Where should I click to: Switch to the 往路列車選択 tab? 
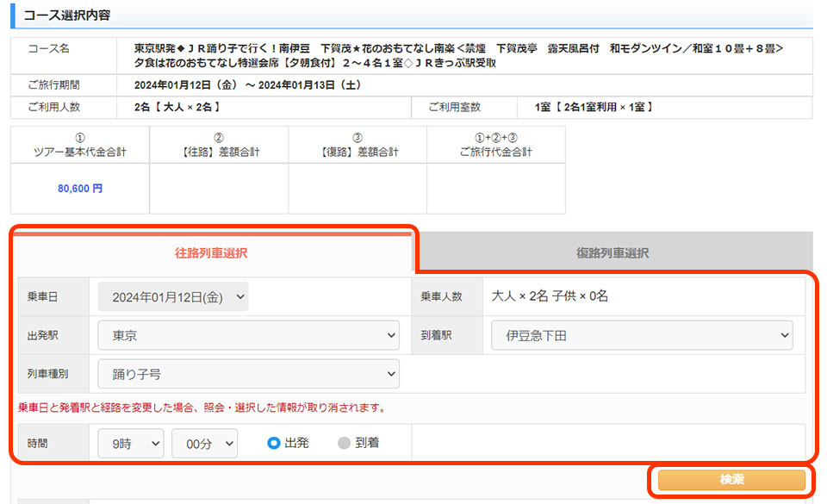click(211, 253)
